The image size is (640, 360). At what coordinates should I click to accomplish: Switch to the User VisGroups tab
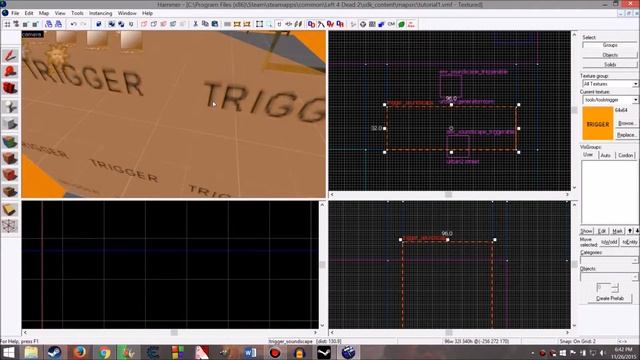click(x=588, y=155)
